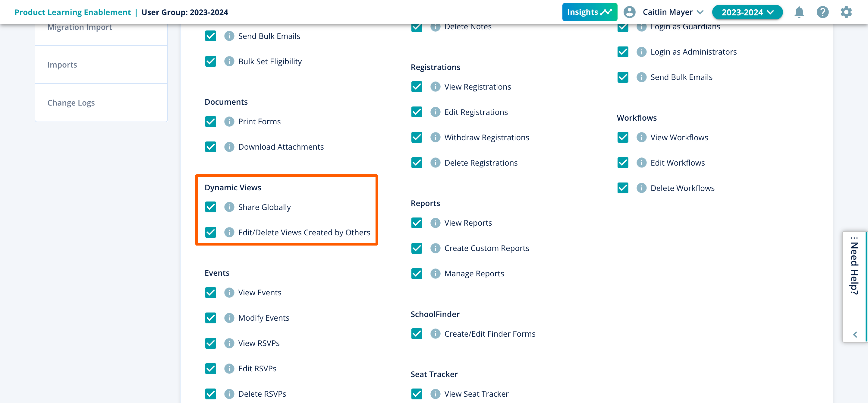
Task: Click the notifications bell icon
Action: (799, 12)
